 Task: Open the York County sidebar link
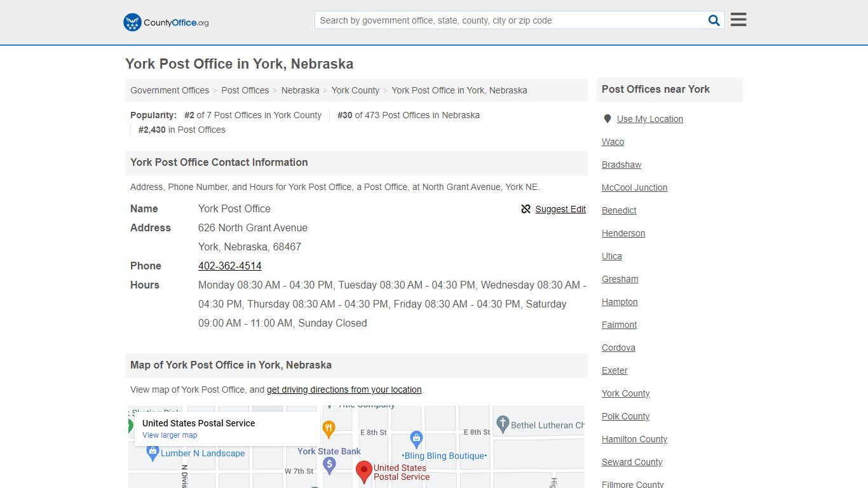[x=626, y=393]
